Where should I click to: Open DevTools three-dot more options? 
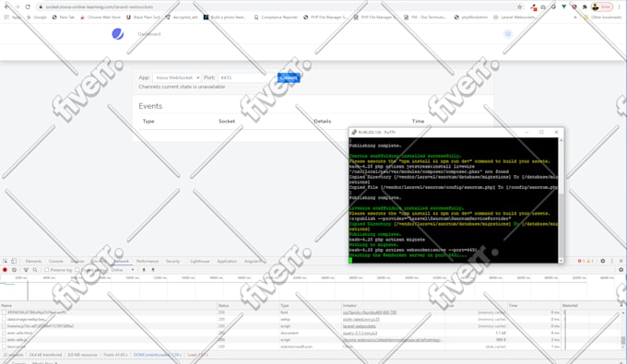click(612, 261)
